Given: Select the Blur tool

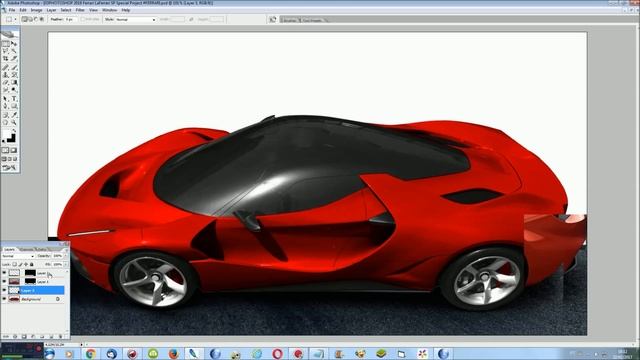Looking at the screenshot, I should click(5, 89).
